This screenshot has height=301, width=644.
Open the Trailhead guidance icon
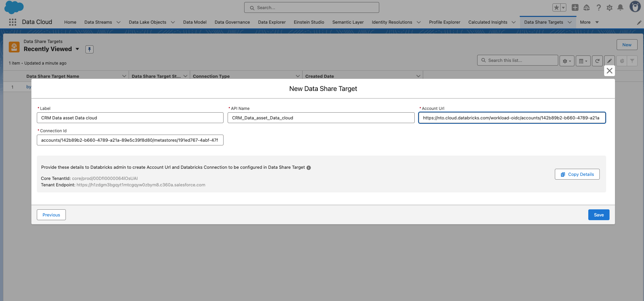587,7
